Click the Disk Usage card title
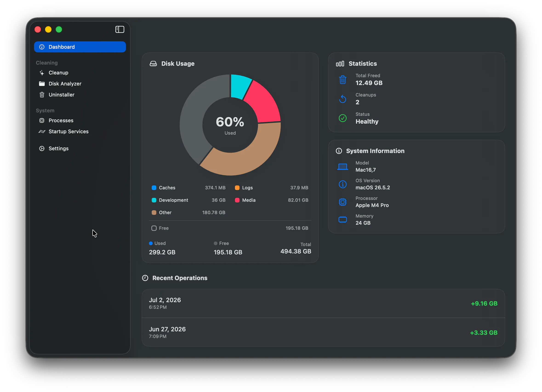Screen dimensions: 542x392 (x=178, y=64)
